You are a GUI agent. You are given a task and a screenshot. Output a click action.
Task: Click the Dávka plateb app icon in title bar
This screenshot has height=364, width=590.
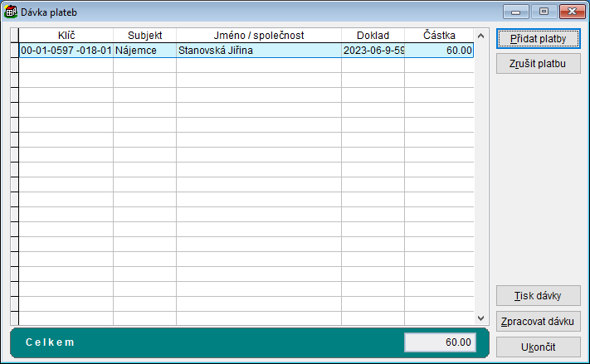coord(12,12)
